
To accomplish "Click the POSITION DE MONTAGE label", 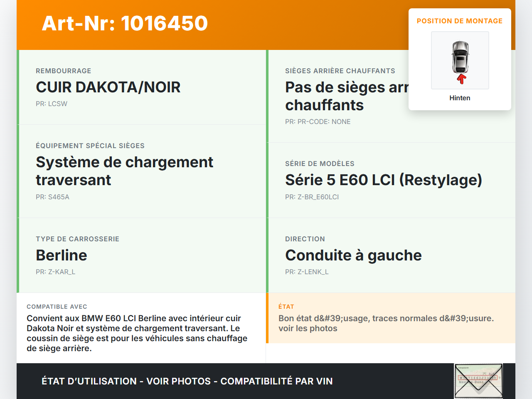I will 460,21.
